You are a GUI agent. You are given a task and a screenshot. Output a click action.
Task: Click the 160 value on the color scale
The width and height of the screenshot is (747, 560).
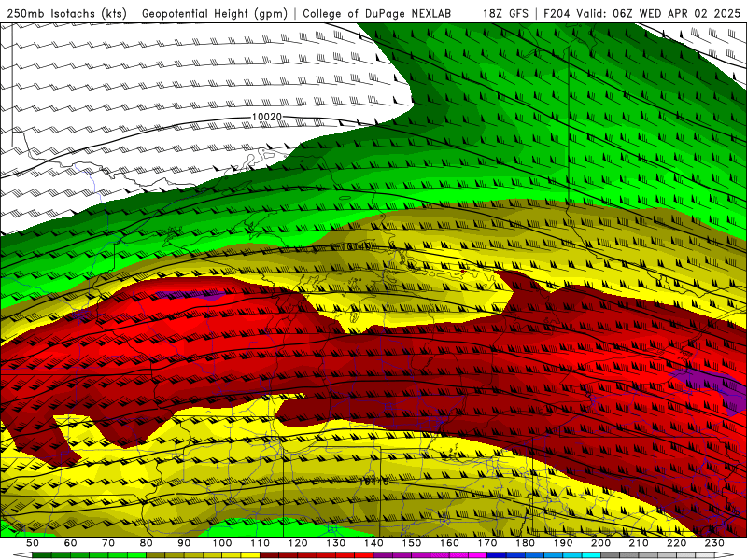(x=450, y=543)
